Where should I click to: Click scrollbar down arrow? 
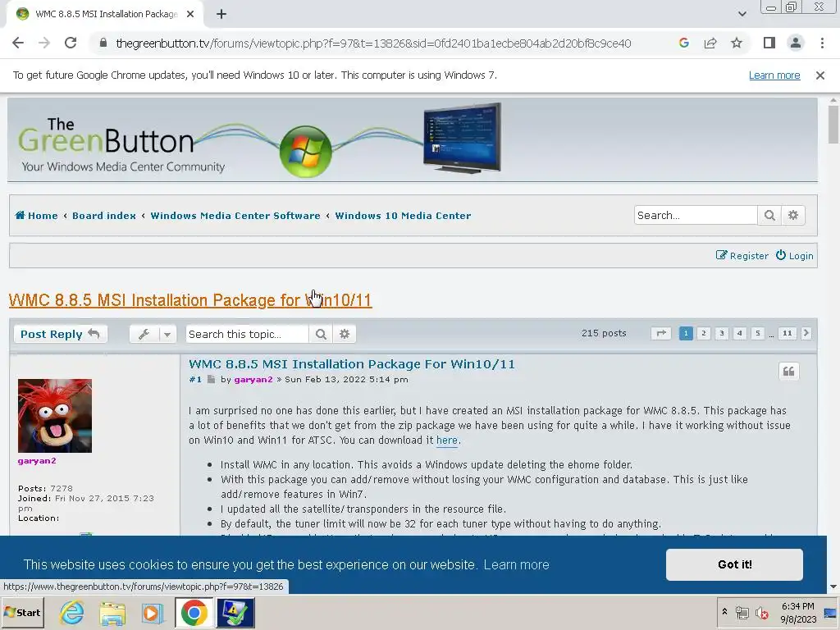coord(833,587)
